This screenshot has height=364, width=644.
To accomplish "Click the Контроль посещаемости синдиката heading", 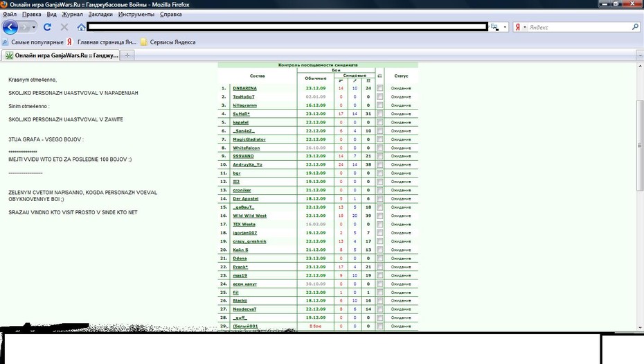I will [318, 65].
